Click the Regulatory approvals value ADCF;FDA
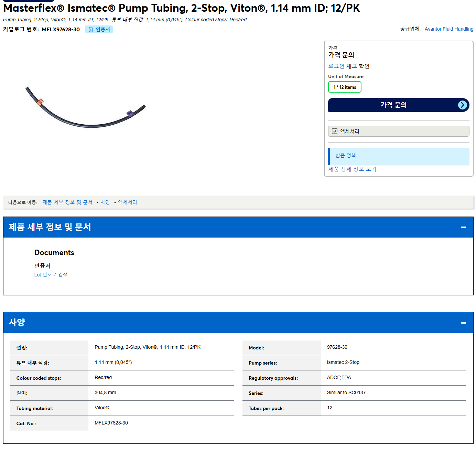This screenshot has height=451, width=476. pos(339,377)
